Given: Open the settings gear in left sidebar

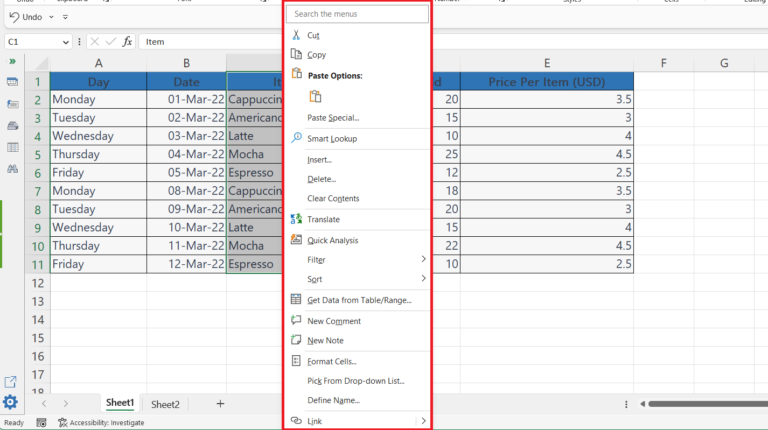Looking at the screenshot, I should (10, 402).
